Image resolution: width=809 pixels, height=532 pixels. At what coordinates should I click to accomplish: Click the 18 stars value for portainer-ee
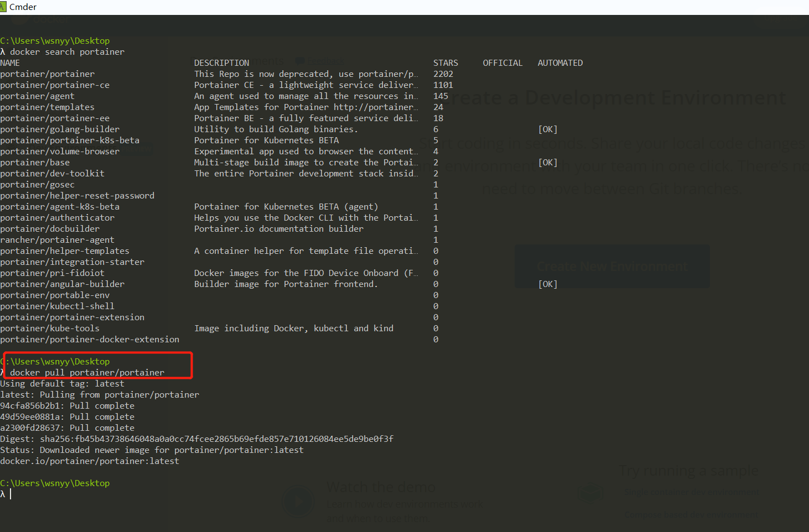click(x=438, y=118)
